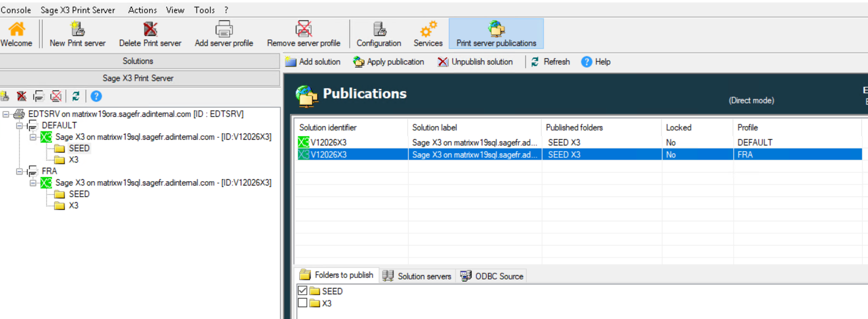Screen dimensions: 868x319
Task: Open the View menu
Action: (175, 10)
